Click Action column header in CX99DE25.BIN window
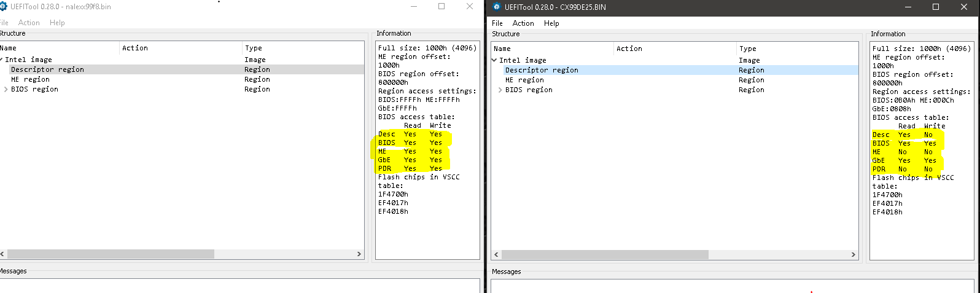 coord(675,49)
